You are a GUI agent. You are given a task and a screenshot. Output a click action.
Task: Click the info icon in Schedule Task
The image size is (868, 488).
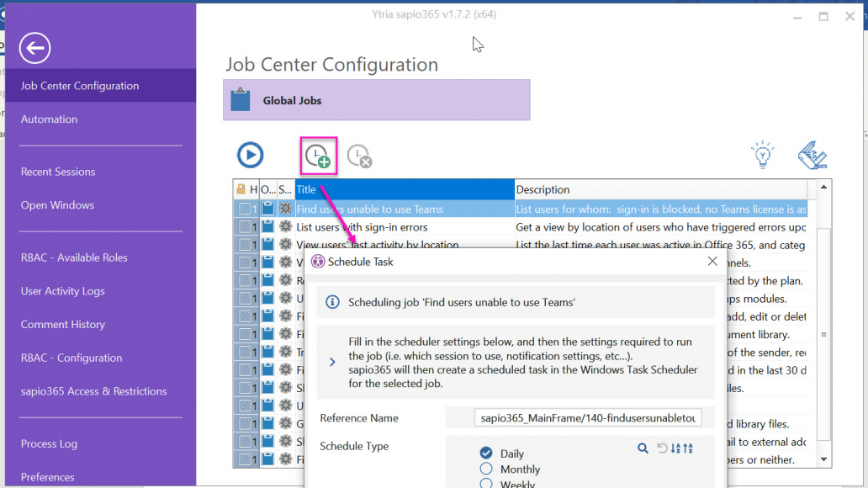332,302
